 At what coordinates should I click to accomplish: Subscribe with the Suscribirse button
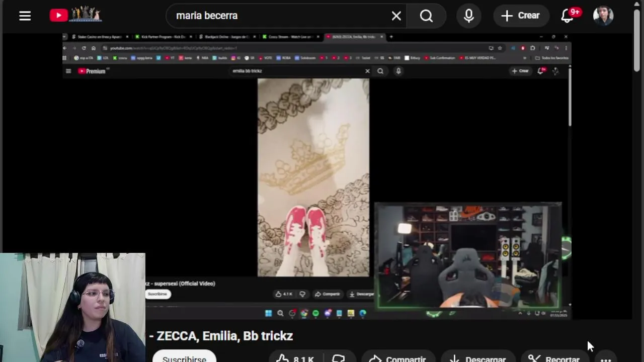point(184,357)
